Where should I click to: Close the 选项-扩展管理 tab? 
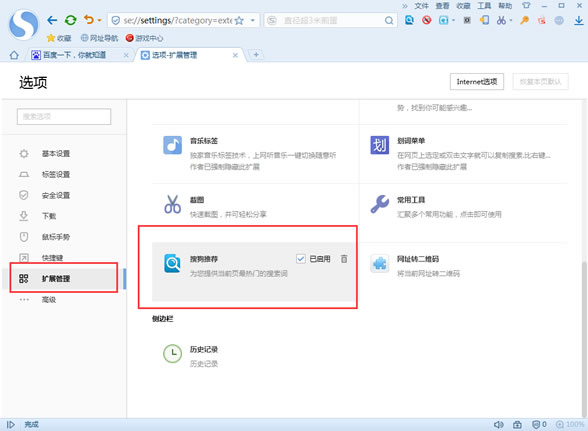pos(235,55)
